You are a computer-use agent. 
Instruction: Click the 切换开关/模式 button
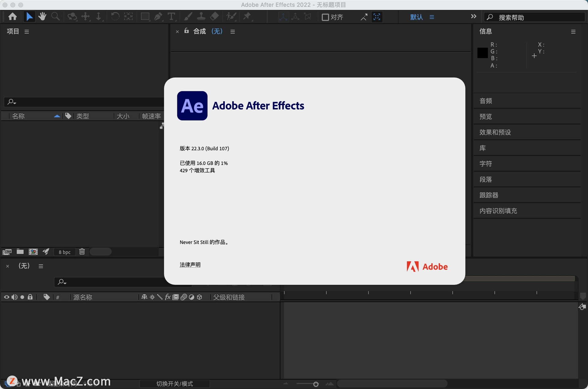tap(175, 384)
